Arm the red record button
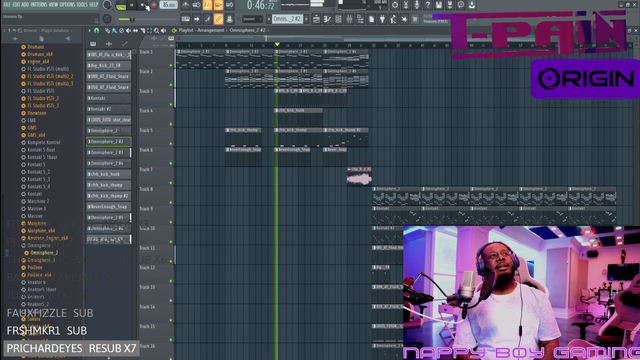 154,5
